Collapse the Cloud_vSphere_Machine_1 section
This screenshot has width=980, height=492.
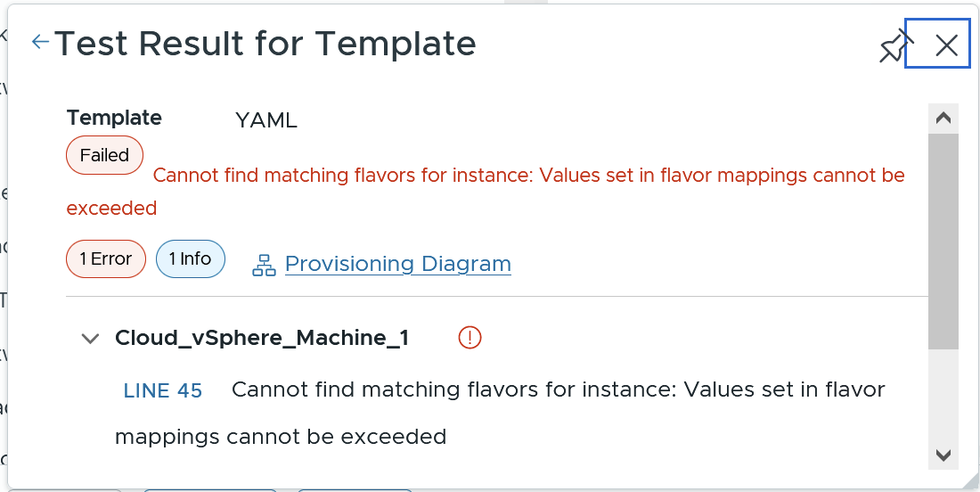click(90, 339)
